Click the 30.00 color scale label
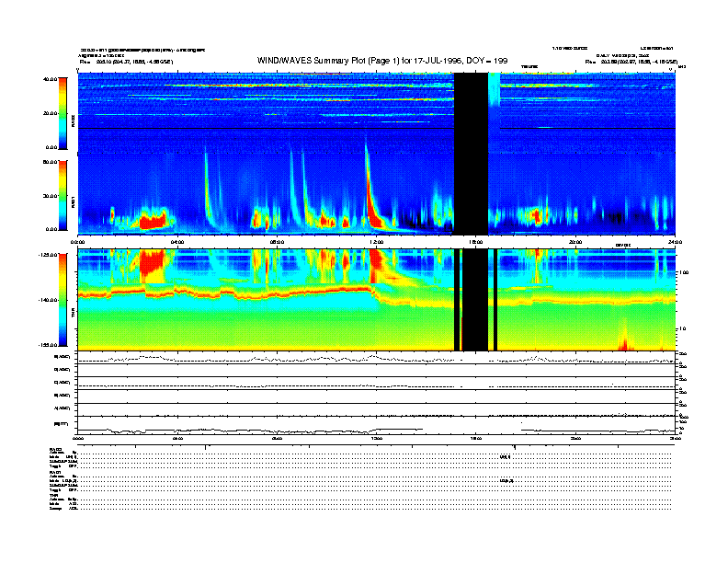The height and width of the screenshot is (563, 728). click(x=51, y=196)
